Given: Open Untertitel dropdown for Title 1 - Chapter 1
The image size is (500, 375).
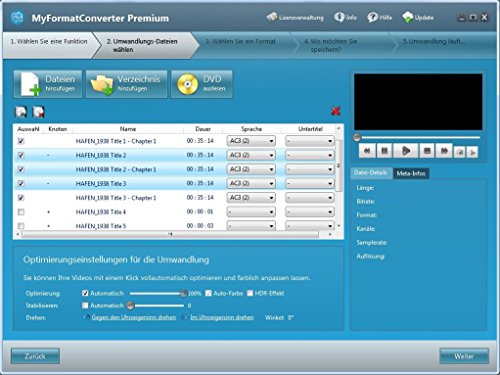Looking at the screenshot, I should pos(310,141).
